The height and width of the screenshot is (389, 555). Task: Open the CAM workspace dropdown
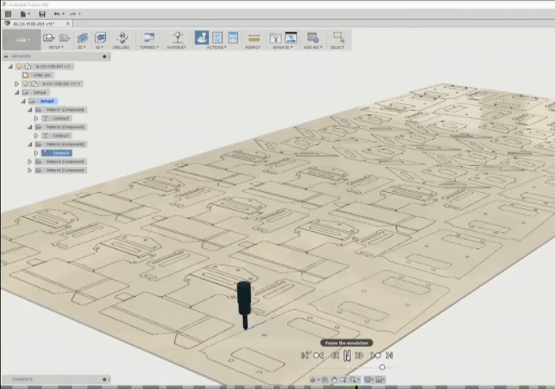[22, 40]
